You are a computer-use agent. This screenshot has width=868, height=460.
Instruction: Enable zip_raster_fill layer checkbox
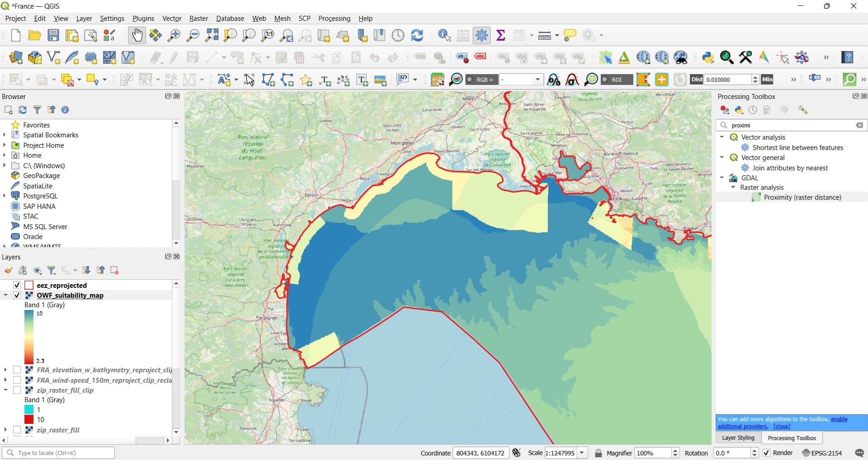[x=17, y=430]
